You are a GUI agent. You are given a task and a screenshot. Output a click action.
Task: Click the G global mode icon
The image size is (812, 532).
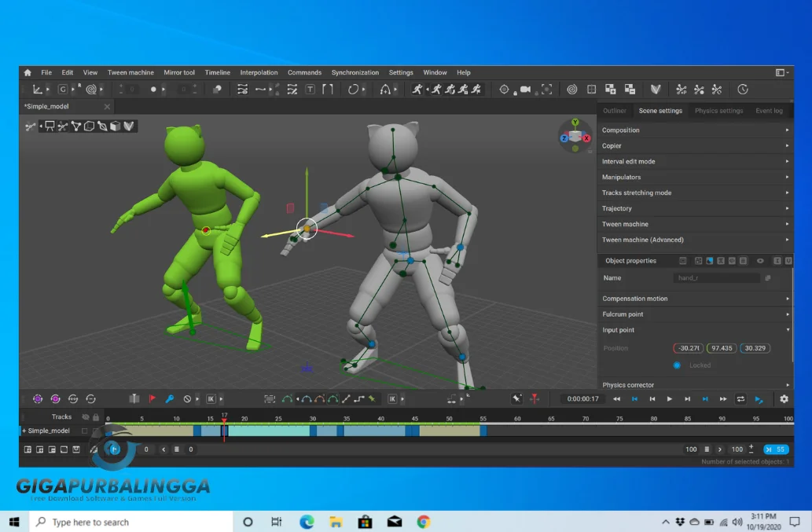pyautogui.click(x=63, y=90)
